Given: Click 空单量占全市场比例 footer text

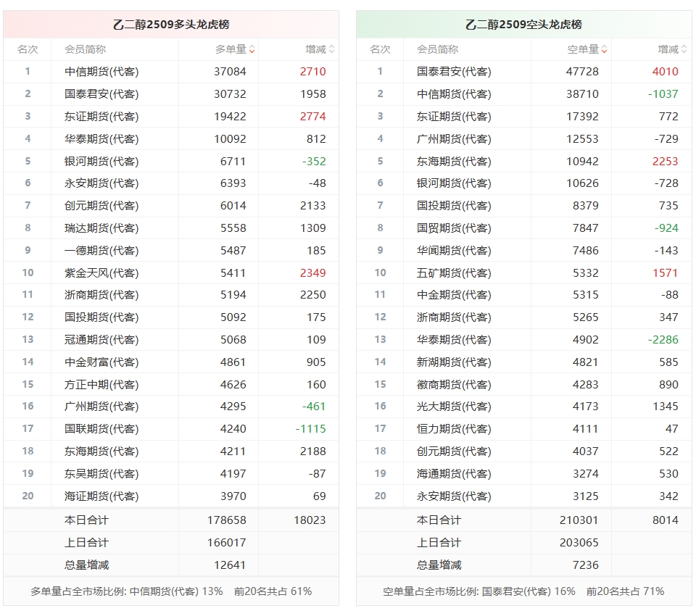Looking at the screenshot, I should (x=523, y=591).
